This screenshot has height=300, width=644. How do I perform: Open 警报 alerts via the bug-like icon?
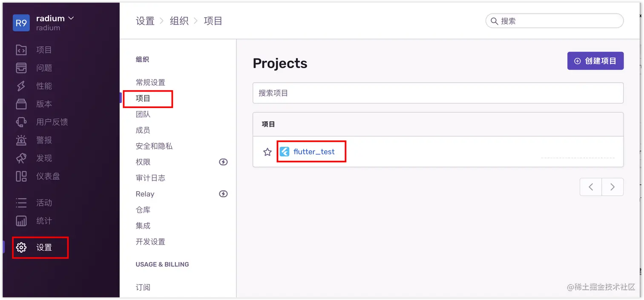21,140
